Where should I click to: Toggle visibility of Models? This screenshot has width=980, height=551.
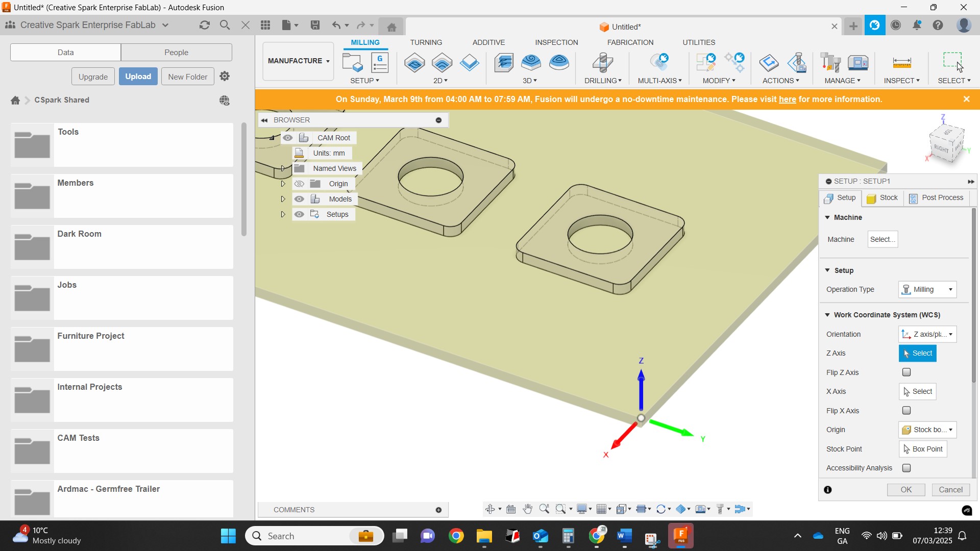coord(300,199)
